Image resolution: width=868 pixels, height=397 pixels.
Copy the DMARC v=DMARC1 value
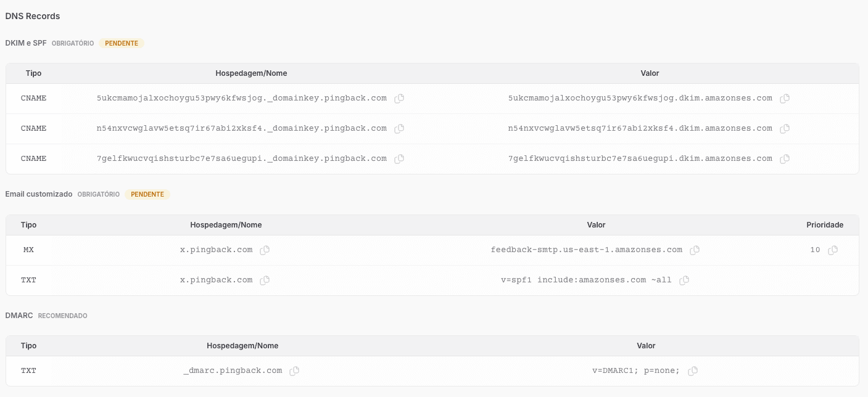[x=692, y=370]
